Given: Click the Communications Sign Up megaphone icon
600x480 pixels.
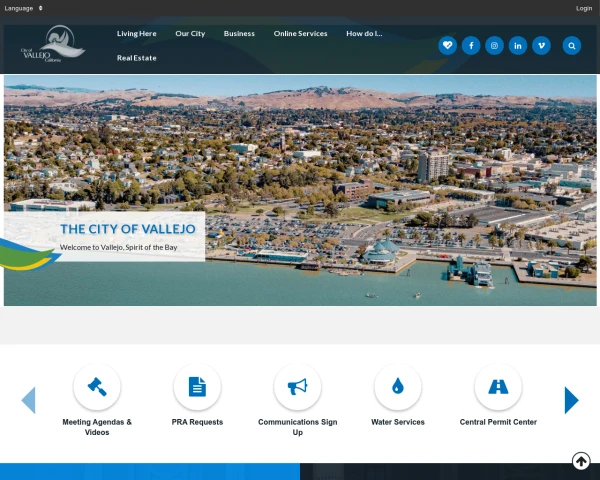Looking at the screenshot, I should (x=297, y=387).
